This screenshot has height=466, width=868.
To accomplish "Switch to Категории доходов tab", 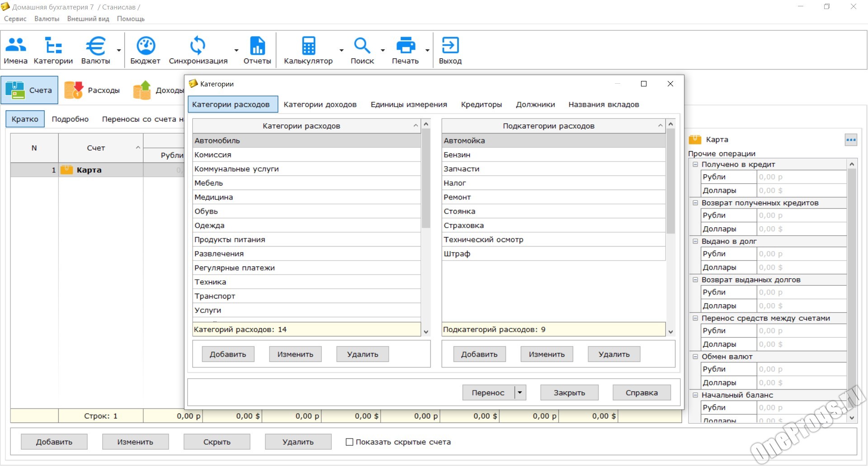I will click(320, 105).
